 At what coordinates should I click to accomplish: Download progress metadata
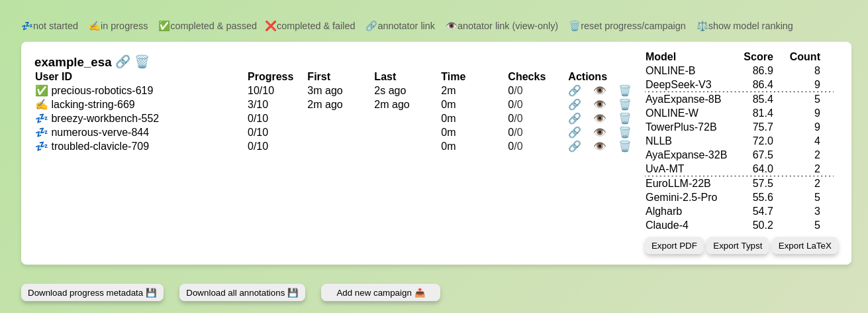point(92,293)
